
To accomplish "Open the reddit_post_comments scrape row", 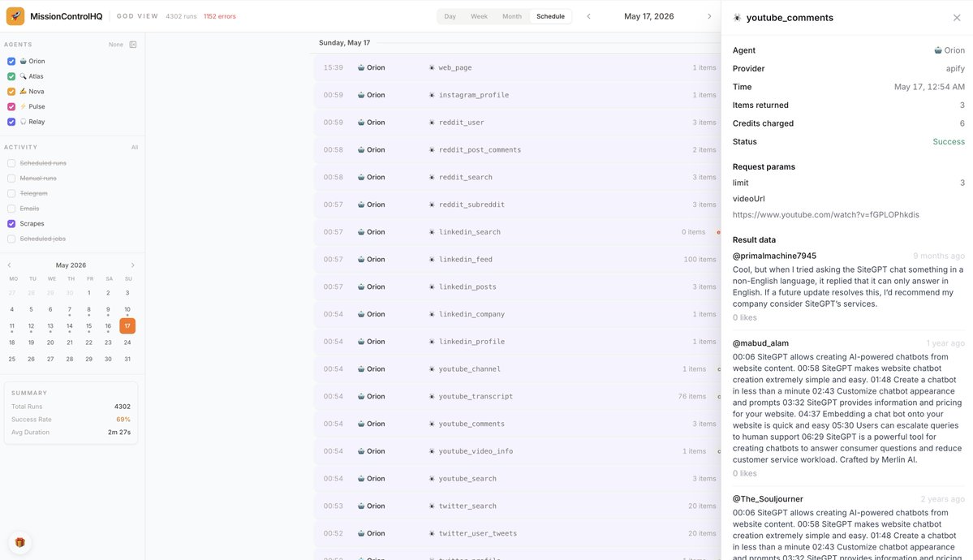I will [x=518, y=149].
